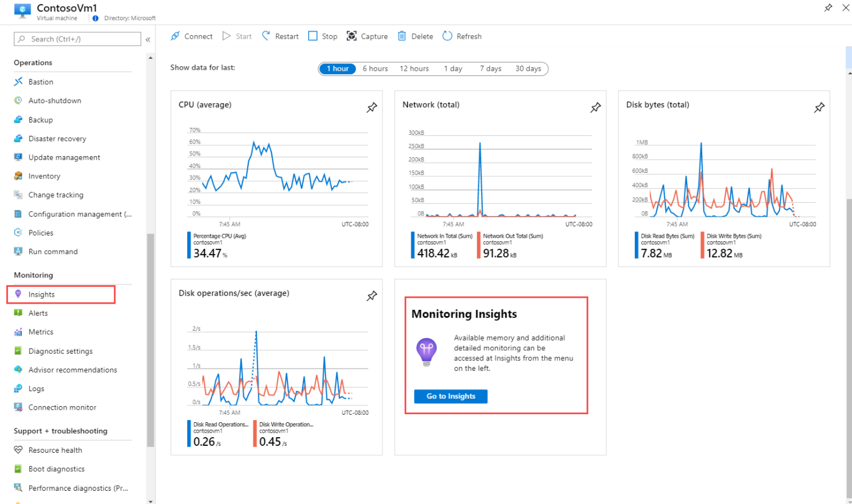Viewport: 852px width, 504px height.
Task: Click the sidebar search field
Action: 77,39
